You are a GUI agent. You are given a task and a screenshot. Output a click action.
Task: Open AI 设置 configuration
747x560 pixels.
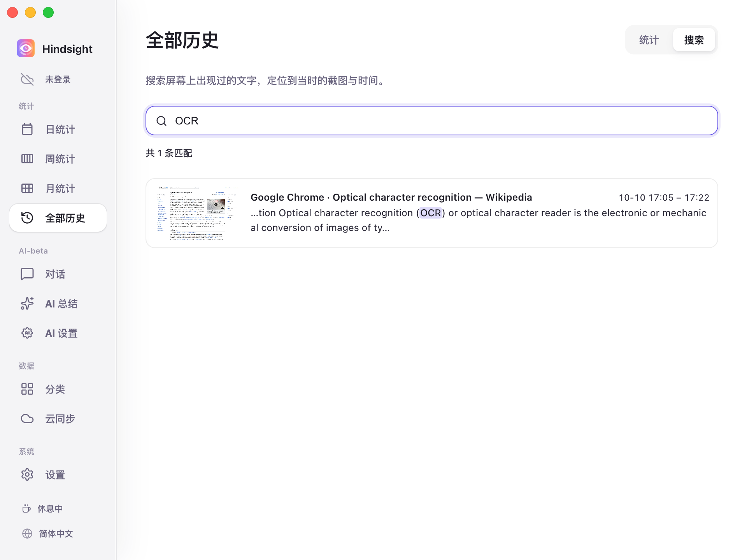pos(58,333)
